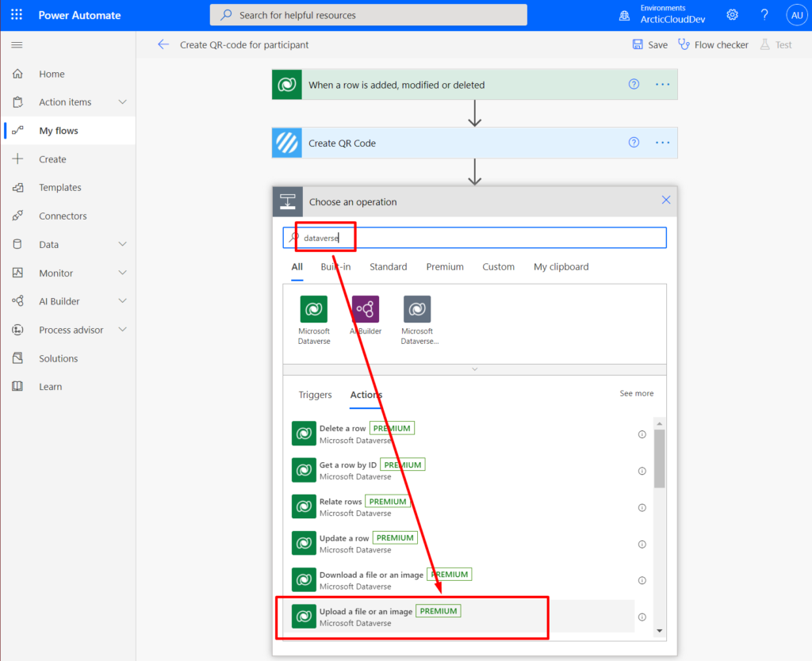Show info for Upload a file or an image
Screen dimensions: 812x661
click(x=642, y=617)
